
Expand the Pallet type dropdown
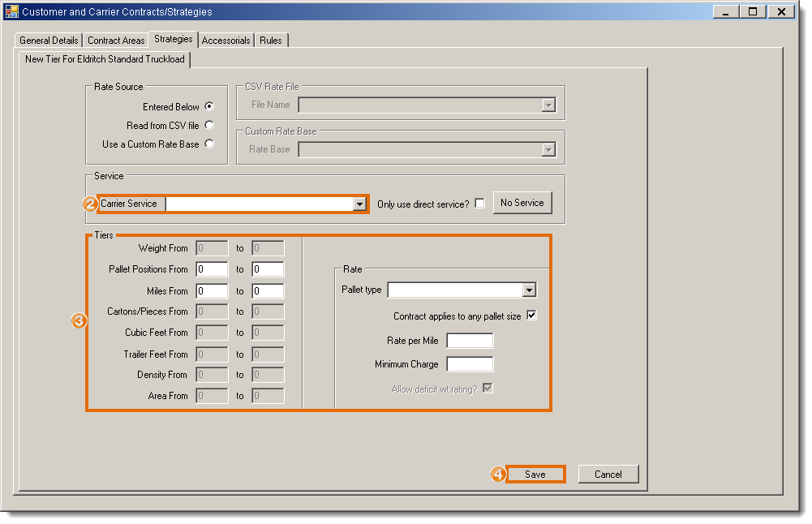click(x=529, y=290)
